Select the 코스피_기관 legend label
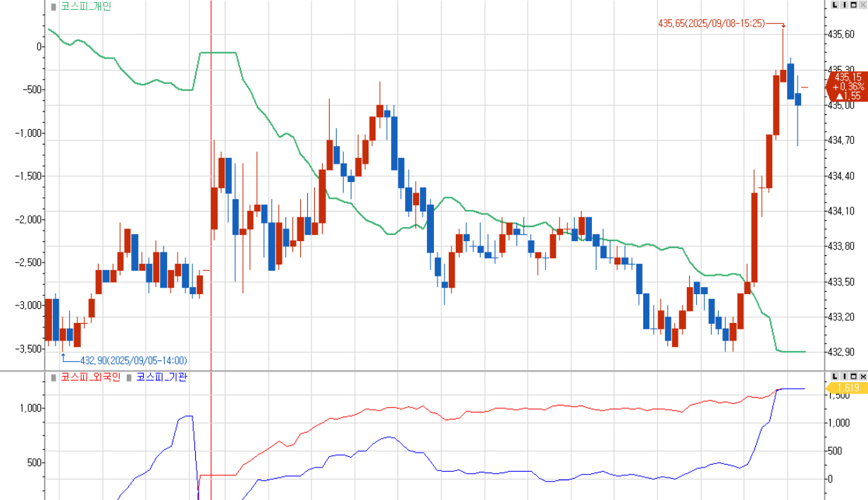This screenshot has width=868, height=500. pos(161,377)
